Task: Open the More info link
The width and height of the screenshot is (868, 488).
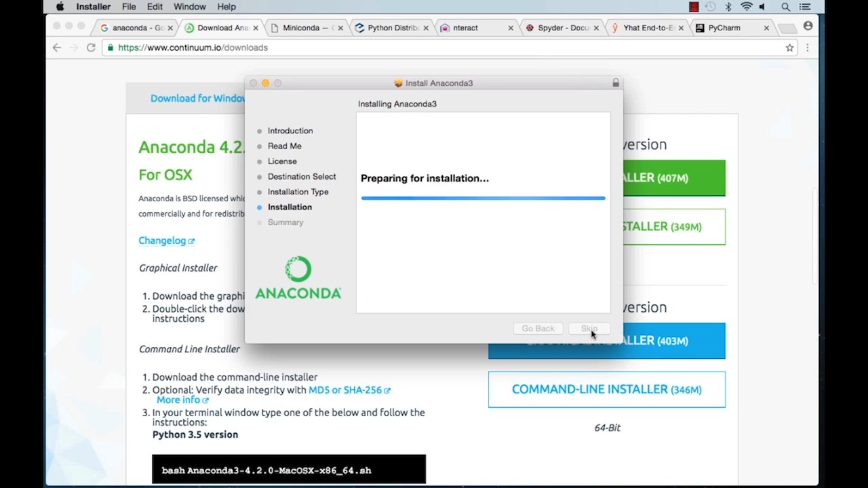Action: tap(182, 400)
